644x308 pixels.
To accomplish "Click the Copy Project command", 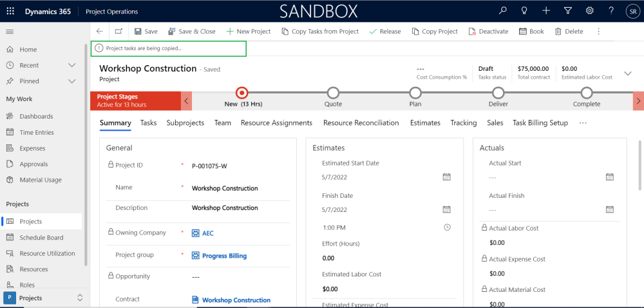I will [435, 31].
